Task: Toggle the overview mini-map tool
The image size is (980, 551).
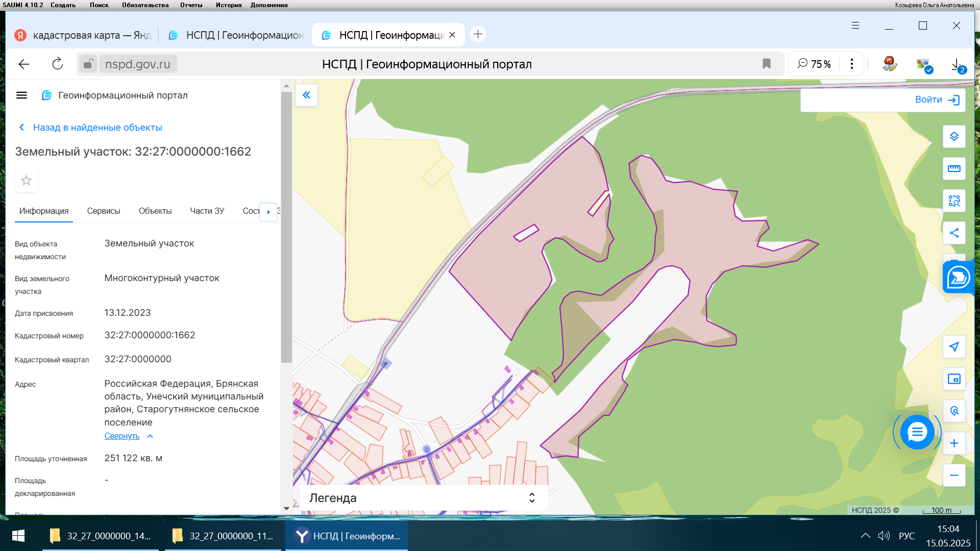Action: (x=954, y=379)
